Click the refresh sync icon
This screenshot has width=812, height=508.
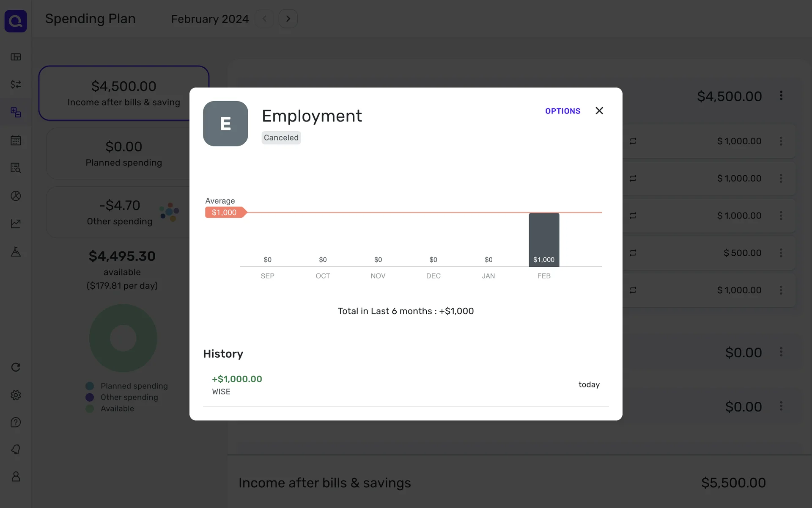(16, 367)
